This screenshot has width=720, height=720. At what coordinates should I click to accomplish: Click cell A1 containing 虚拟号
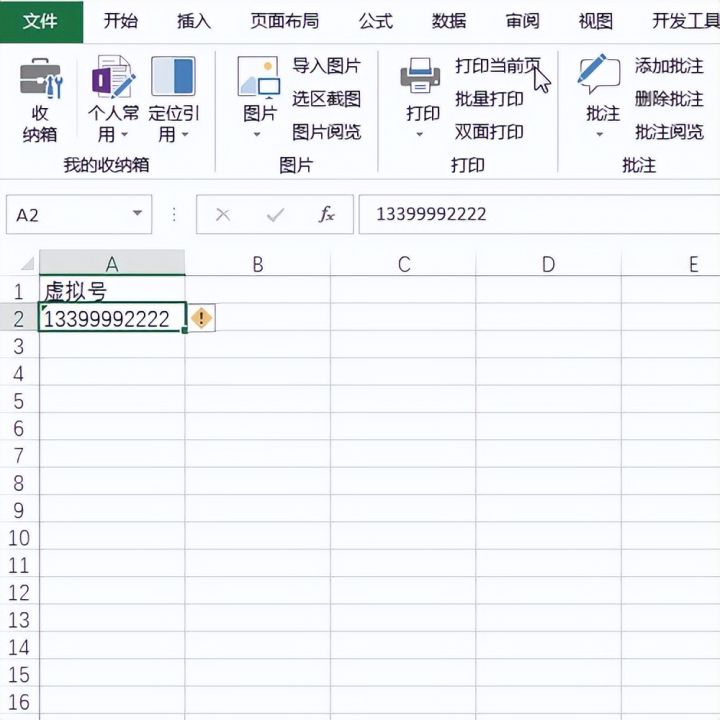pos(112,290)
